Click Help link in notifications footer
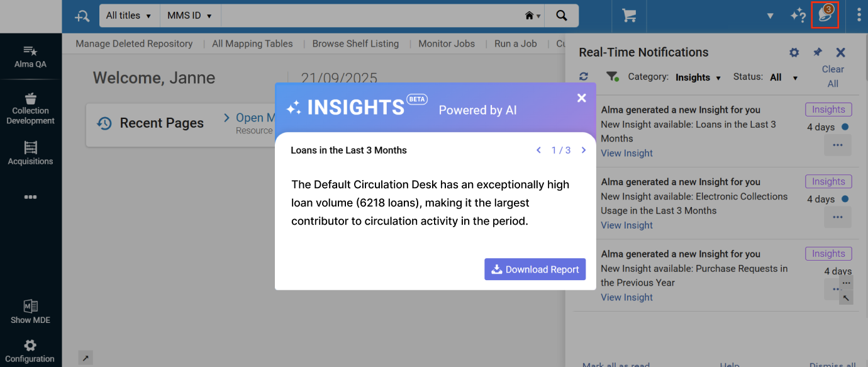This screenshot has width=868, height=367. pos(730,364)
